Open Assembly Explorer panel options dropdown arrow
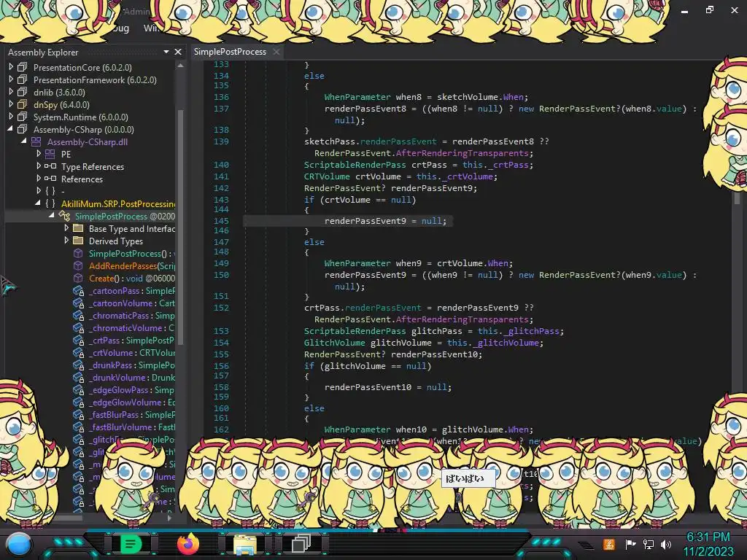The height and width of the screenshot is (560, 747). [166, 52]
